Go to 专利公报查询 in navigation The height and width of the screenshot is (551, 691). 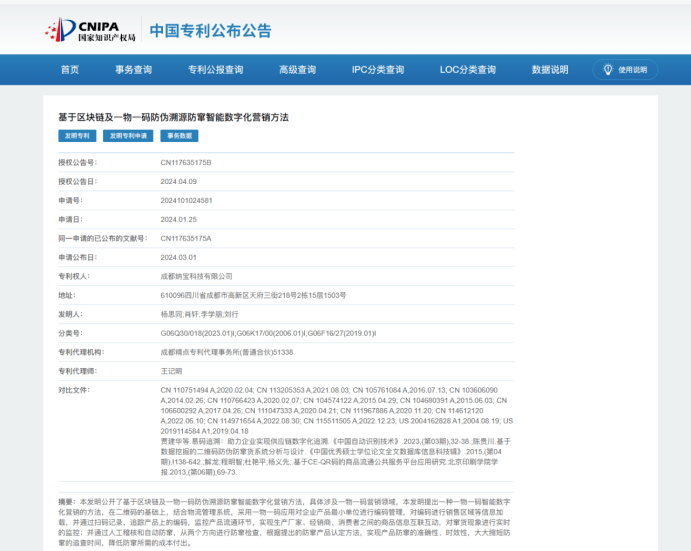215,70
